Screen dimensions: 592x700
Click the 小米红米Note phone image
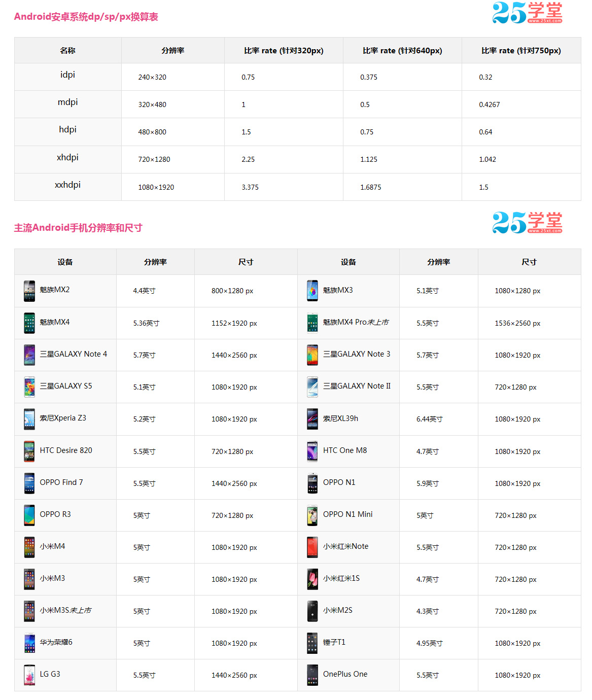point(312,547)
